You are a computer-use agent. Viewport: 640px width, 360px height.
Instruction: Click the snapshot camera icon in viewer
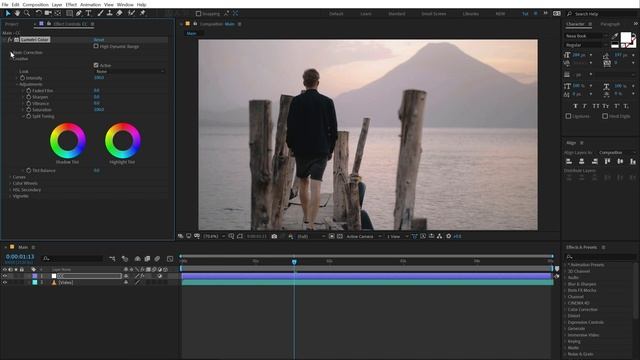[x=274, y=236]
